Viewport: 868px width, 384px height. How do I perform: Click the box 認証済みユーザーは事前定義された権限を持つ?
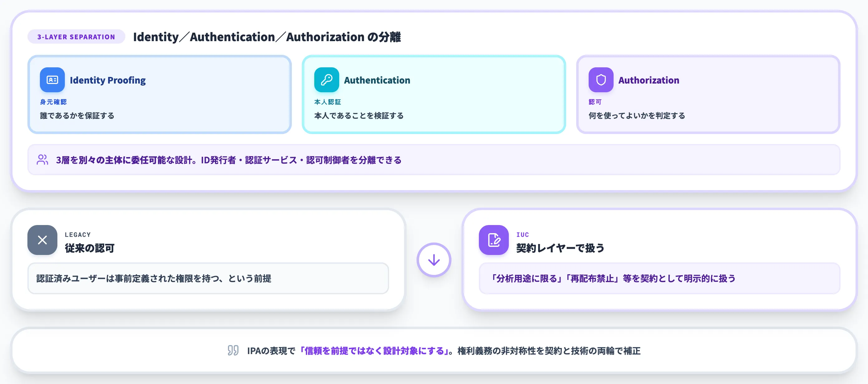point(208,278)
